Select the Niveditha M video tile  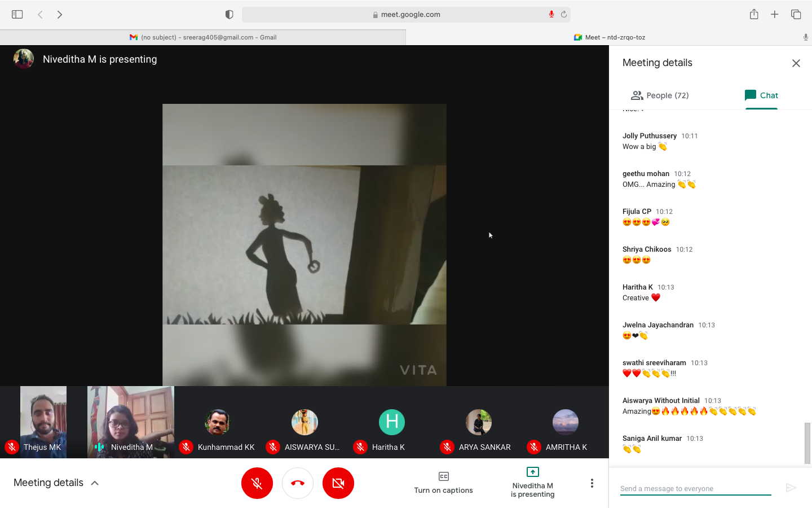click(x=131, y=422)
